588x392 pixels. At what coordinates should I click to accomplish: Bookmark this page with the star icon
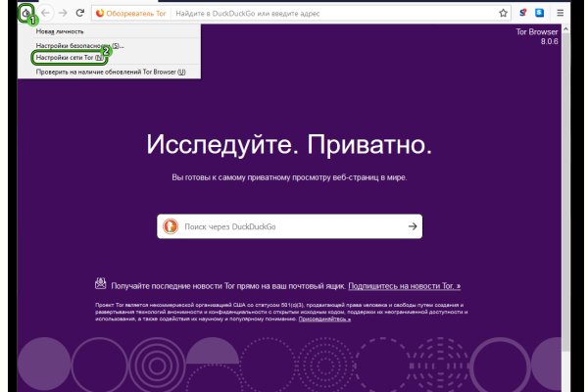click(x=503, y=14)
